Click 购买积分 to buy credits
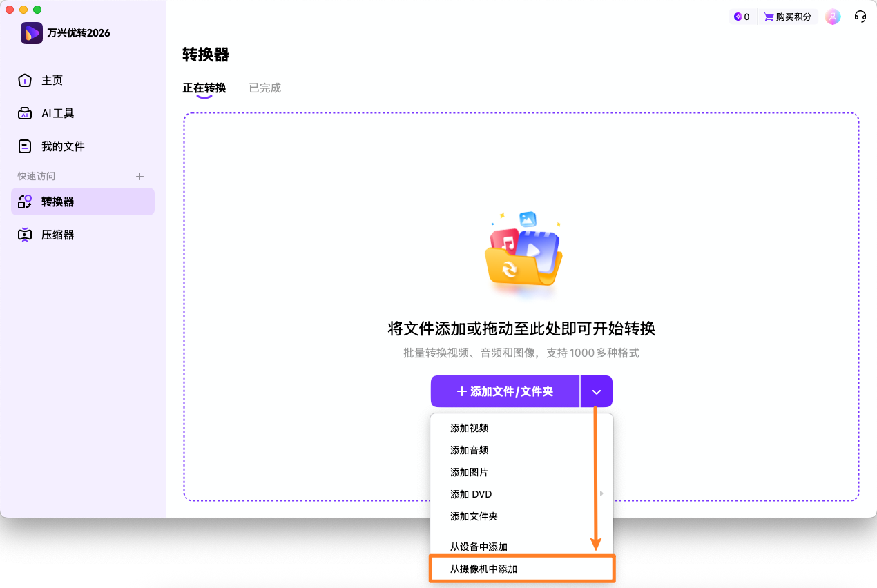877x588 pixels. click(787, 16)
